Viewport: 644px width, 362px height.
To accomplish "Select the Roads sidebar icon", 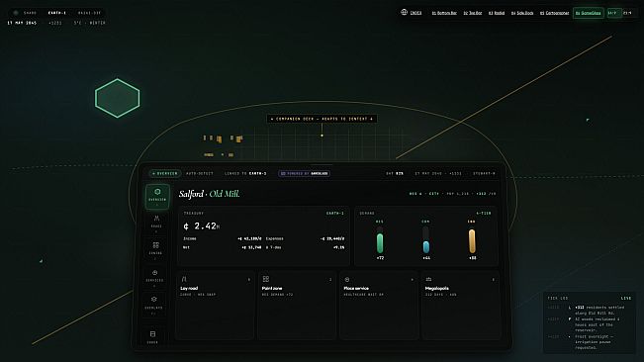I will click(156, 224).
